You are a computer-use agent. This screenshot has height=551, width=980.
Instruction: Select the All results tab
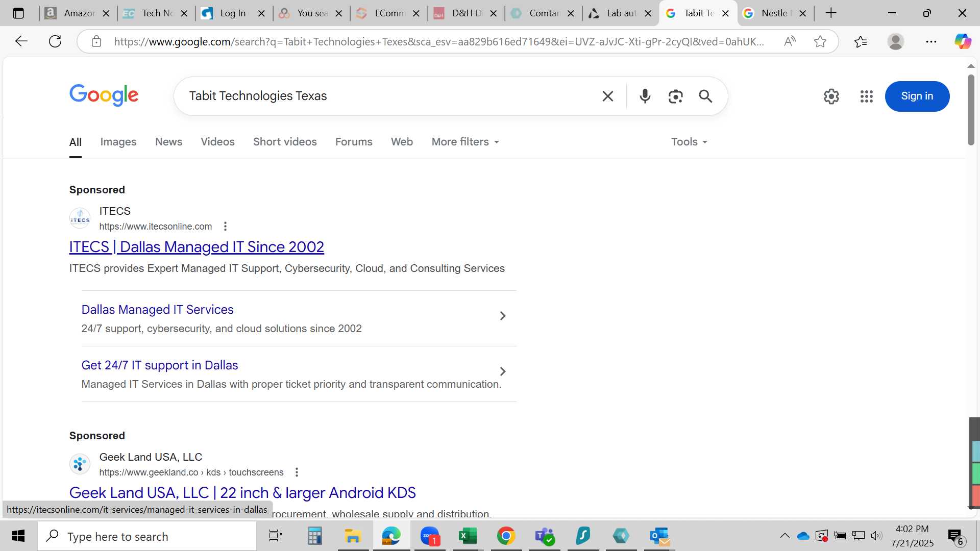click(76, 142)
